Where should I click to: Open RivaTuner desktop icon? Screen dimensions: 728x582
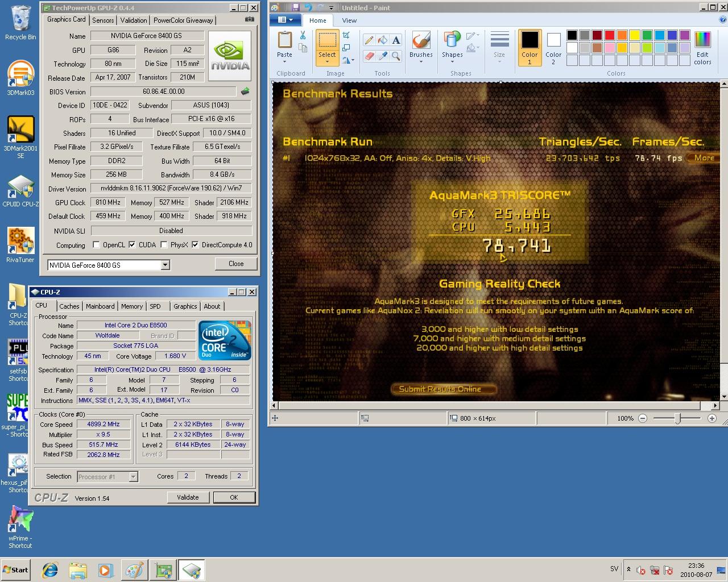(20, 244)
